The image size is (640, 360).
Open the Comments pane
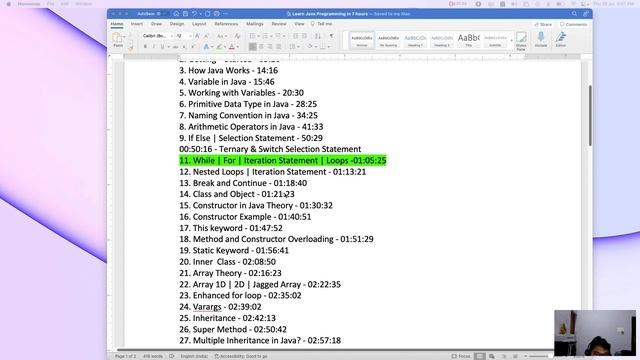(573, 24)
